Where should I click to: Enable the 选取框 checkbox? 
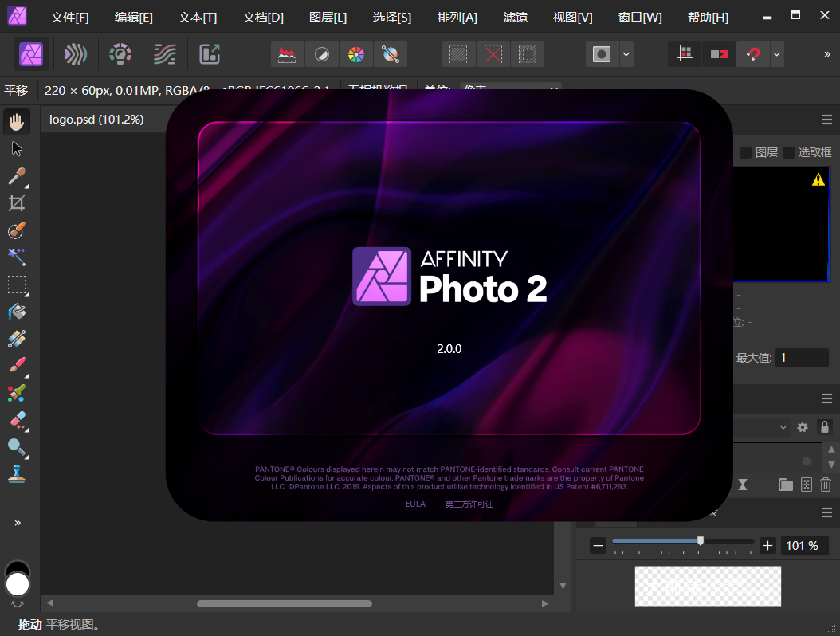pos(788,153)
